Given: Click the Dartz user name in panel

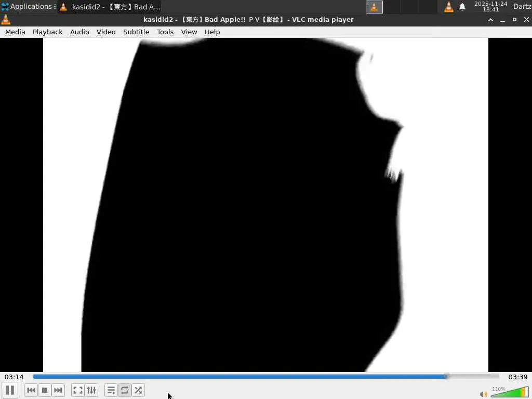Looking at the screenshot, I should (522, 6).
